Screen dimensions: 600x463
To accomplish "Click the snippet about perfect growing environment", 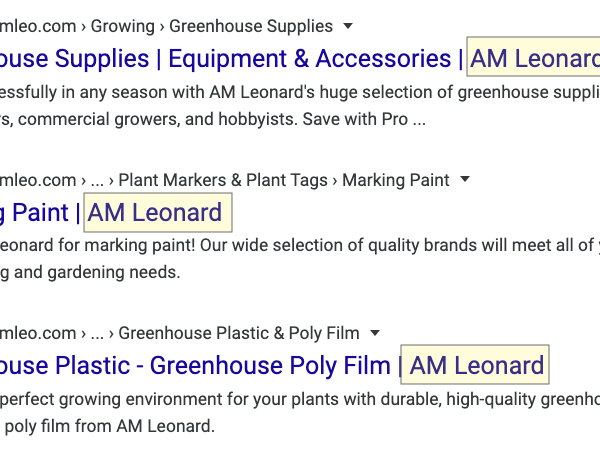I will (300, 397).
